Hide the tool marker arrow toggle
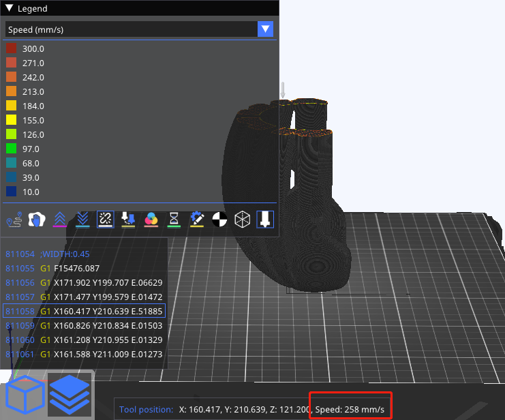The height and width of the screenshot is (420, 505). click(x=265, y=219)
